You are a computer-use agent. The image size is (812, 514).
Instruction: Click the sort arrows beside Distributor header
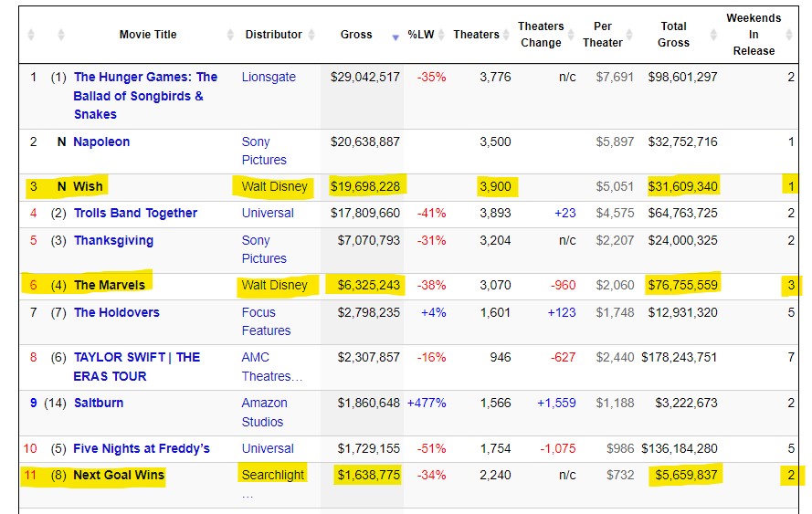coord(312,36)
